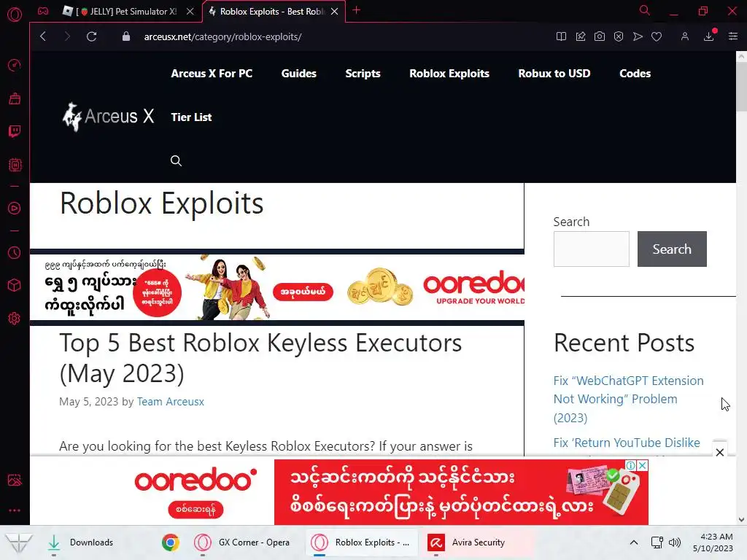Focus the sidebar Search input field

click(x=591, y=249)
